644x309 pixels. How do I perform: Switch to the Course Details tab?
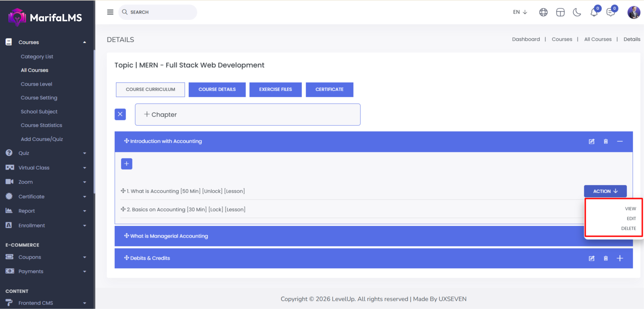pyautogui.click(x=217, y=89)
